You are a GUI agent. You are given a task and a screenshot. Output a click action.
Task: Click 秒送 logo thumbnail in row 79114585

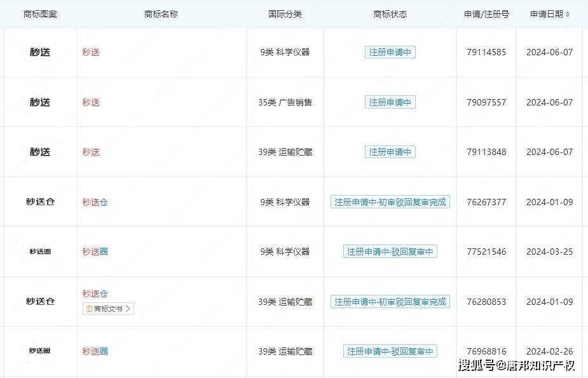(x=40, y=52)
